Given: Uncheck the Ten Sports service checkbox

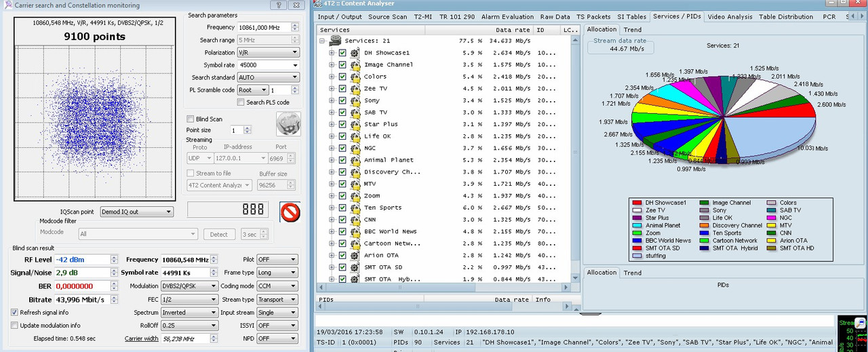Looking at the screenshot, I should [342, 208].
